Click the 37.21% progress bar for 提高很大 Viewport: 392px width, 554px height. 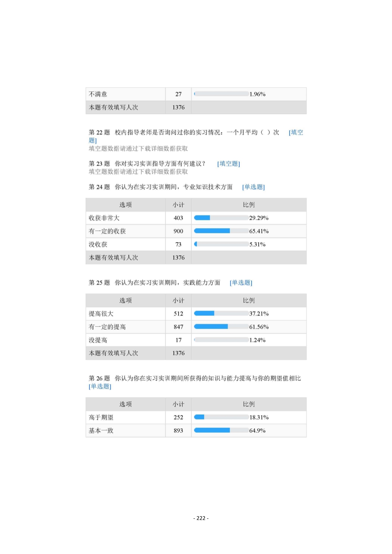[x=221, y=314]
